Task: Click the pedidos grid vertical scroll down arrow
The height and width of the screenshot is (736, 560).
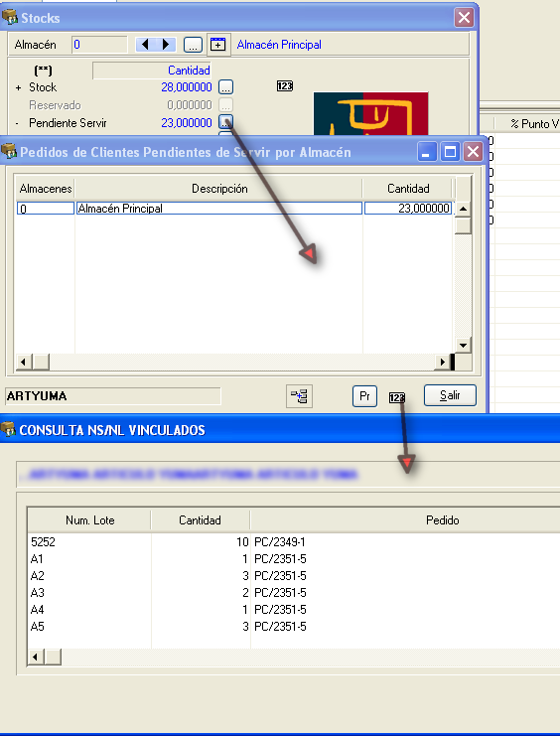Action: [463, 346]
